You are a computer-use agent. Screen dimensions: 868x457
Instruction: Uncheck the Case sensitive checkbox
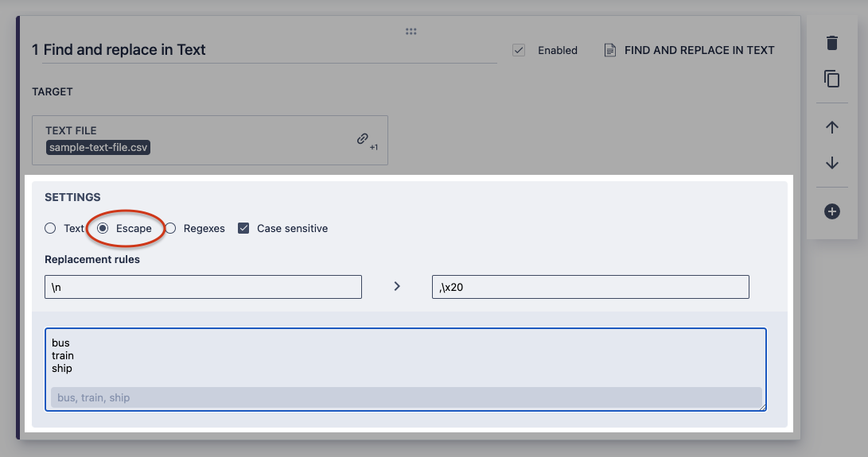[x=243, y=228]
